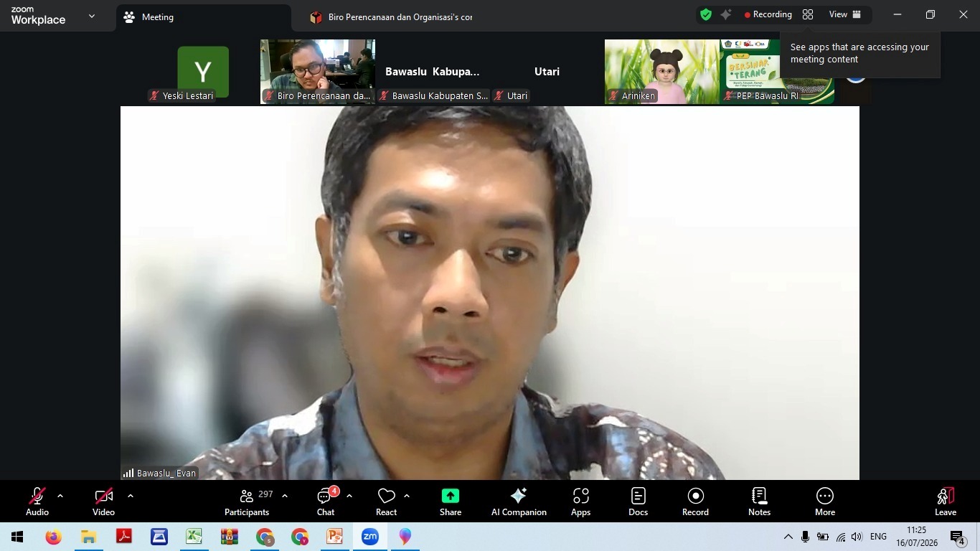The height and width of the screenshot is (551, 980).
Task: Open the Notes tool
Action: [x=759, y=501]
